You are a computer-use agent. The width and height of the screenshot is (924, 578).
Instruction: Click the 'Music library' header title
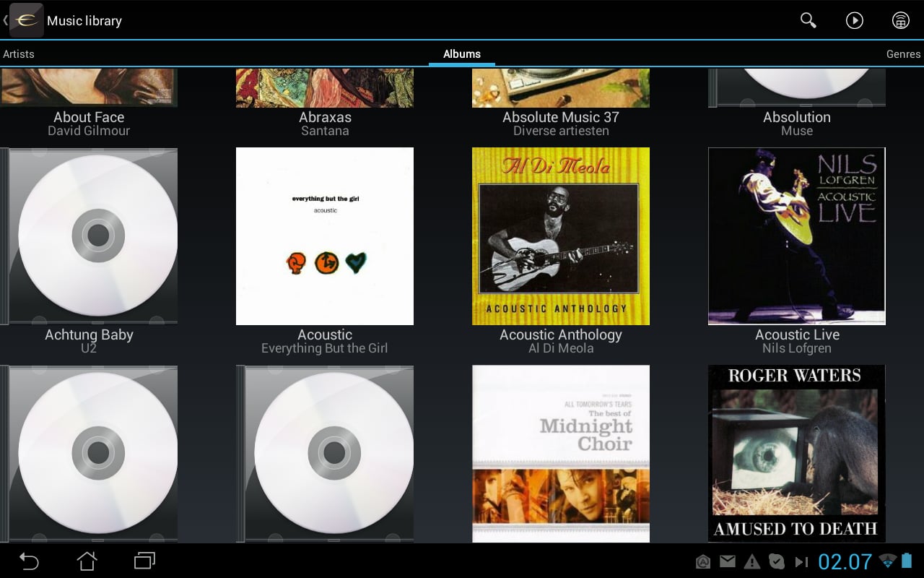tap(84, 21)
